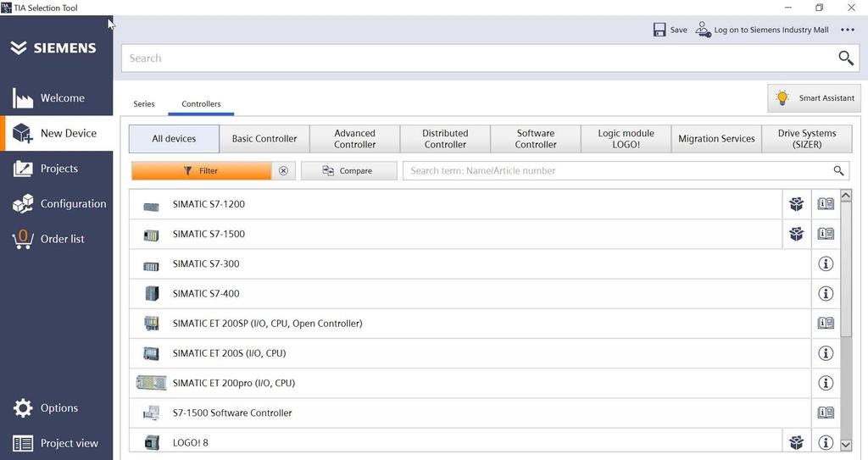
Task: Click the SIMATIC S7-1500 thumbnail
Action: pyautogui.click(x=151, y=236)
